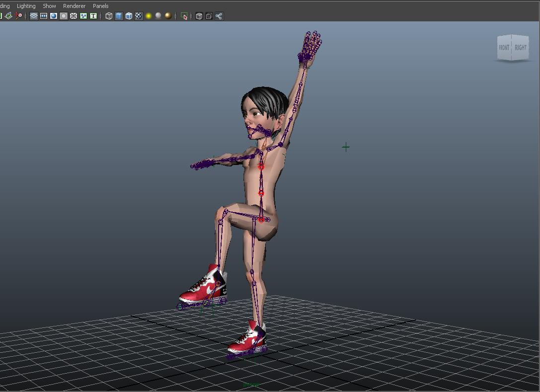Toggle the film gate icon

44,16
